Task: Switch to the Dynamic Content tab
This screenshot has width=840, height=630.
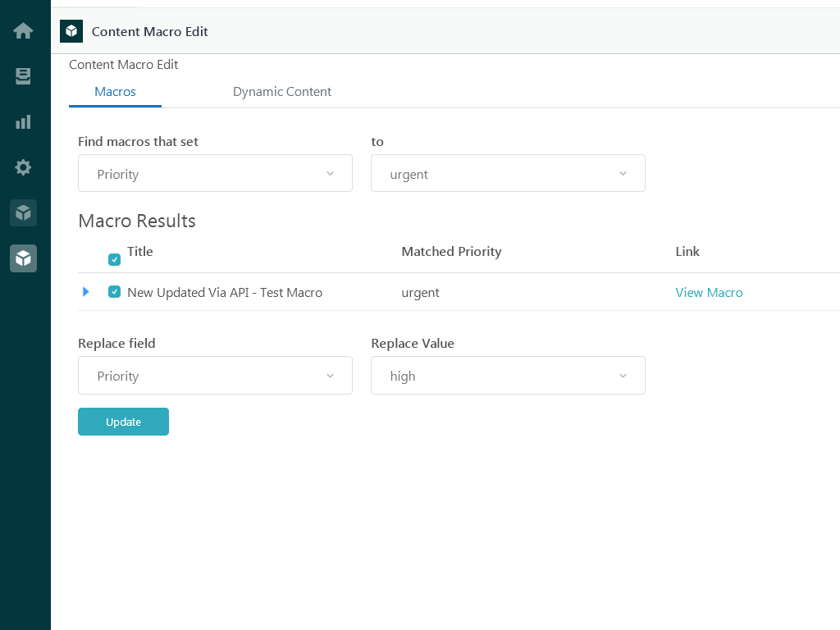Action: pyautogui.click(x=281, y=92)
